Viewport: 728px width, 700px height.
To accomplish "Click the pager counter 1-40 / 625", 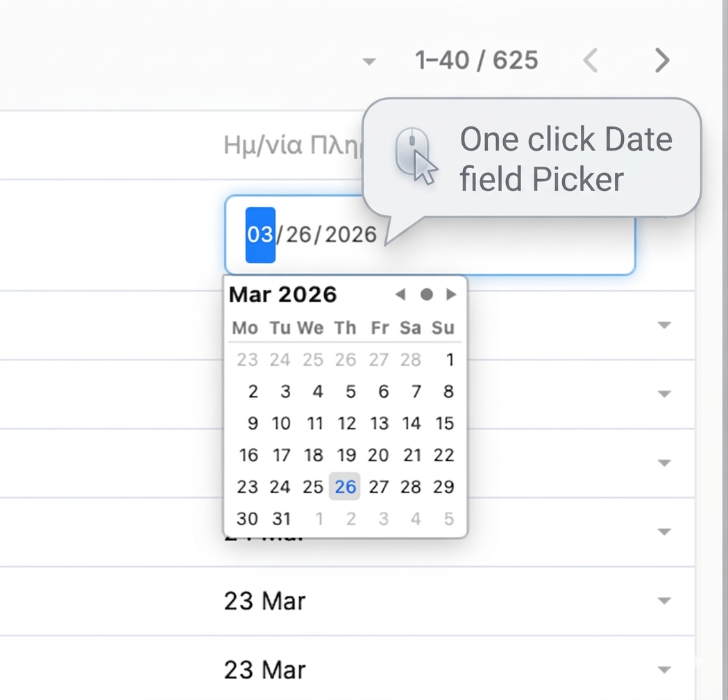I will [477, 60].
